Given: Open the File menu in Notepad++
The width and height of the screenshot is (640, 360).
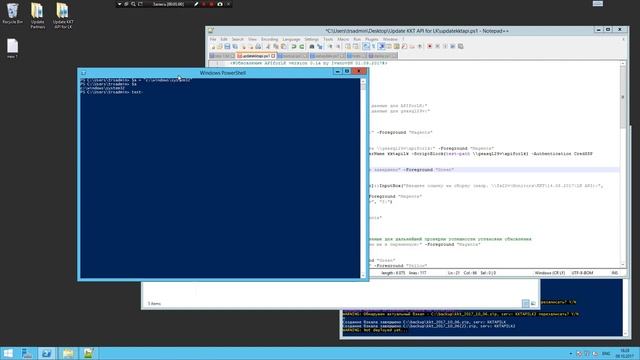Looking at the screenshot, I should click(213, 39).
